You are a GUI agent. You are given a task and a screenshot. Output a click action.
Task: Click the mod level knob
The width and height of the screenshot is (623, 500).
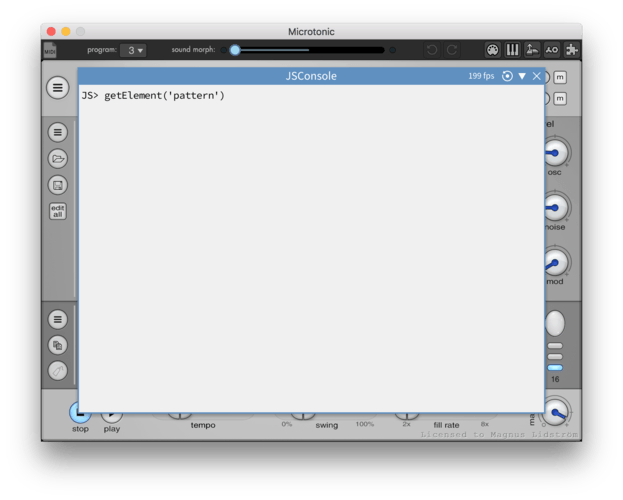click(555, 262)
